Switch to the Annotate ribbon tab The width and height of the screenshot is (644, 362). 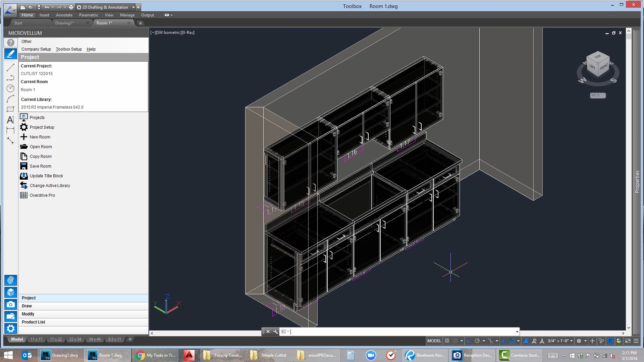(x=64, y=15)
